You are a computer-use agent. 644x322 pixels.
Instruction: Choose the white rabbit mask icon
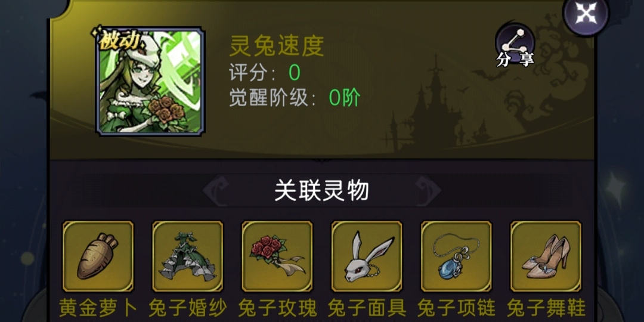367,256
